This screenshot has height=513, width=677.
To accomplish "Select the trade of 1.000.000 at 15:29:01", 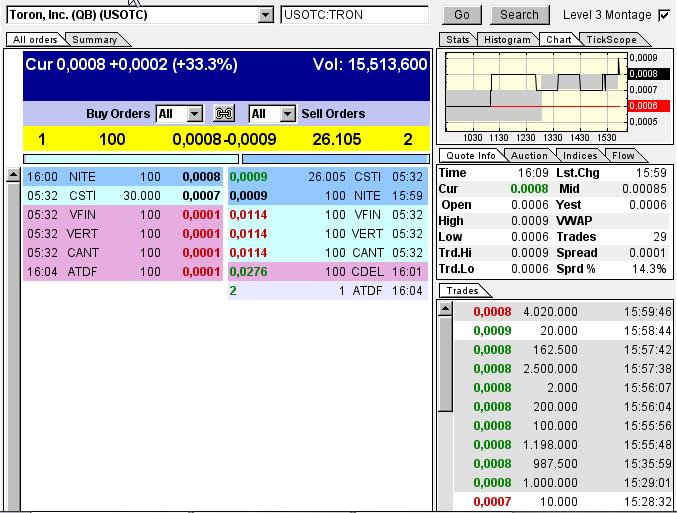I will (563, 483).
